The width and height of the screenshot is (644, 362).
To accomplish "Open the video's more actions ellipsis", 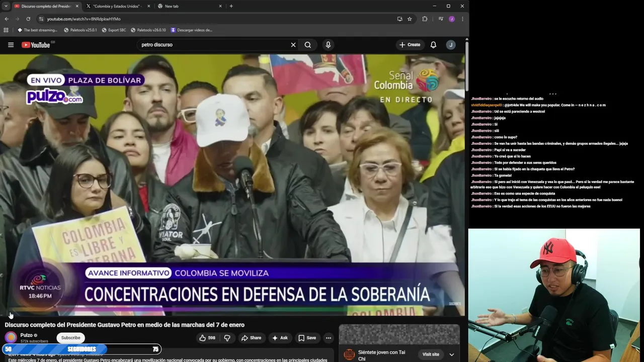I will click(x=329, y=338).
